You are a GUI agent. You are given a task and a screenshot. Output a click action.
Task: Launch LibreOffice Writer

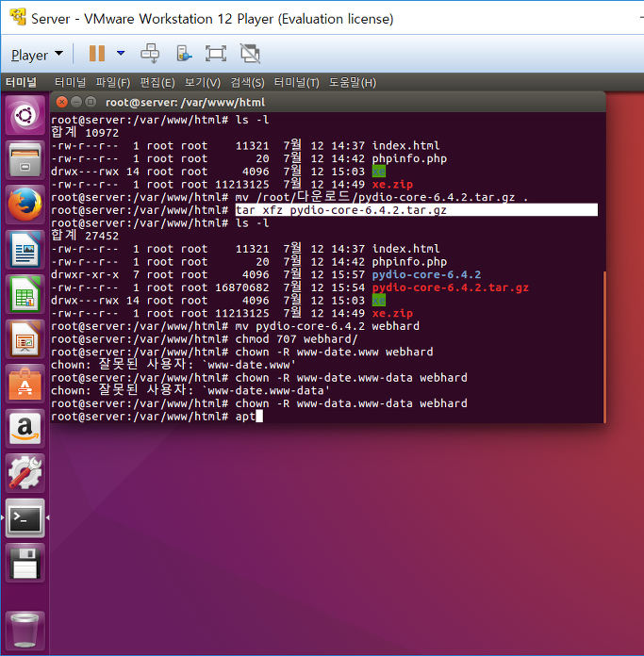(x=25, y=250)
